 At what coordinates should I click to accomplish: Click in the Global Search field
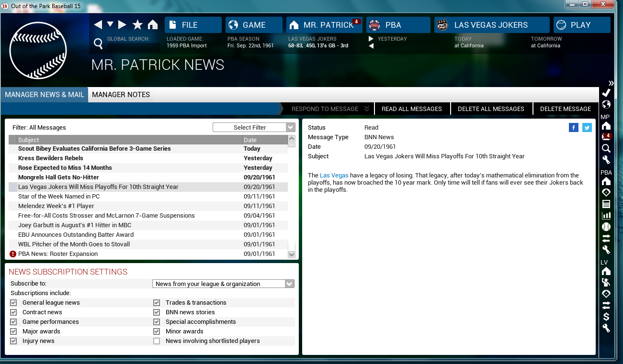tap(128, 46)
